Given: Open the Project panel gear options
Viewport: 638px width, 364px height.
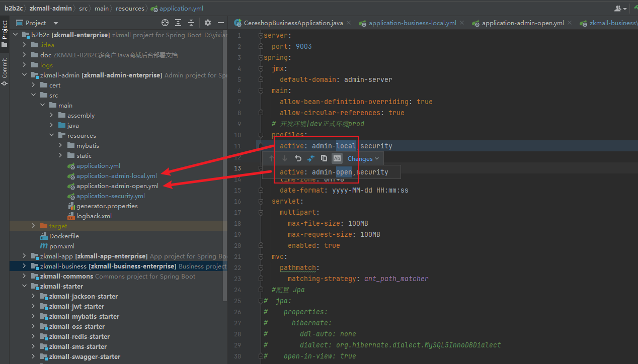Looking at the screenshot, I should (x=208, y=23).
